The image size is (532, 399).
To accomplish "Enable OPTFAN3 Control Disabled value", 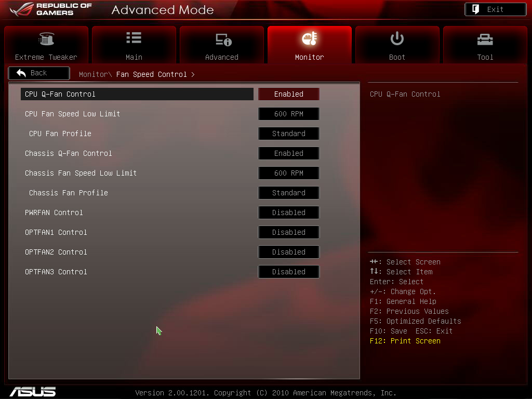I will tap(288, 272).
